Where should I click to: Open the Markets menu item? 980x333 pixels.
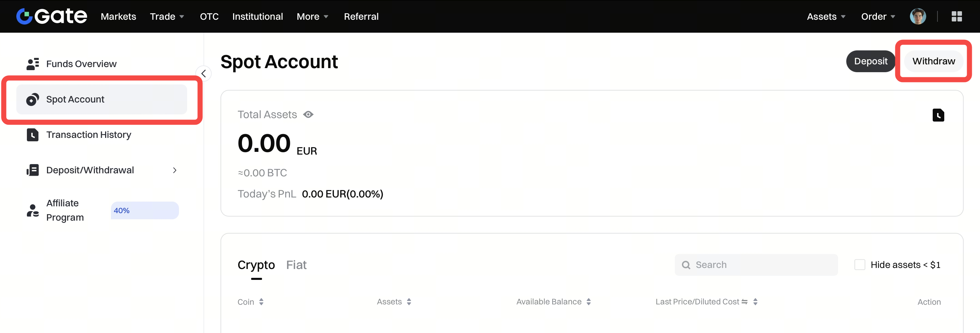pyautogui.click(x=118, y=16)
